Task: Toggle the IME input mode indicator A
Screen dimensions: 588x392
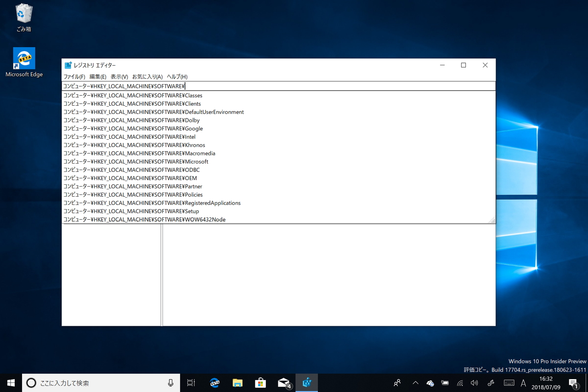Action: pos(523,383)
